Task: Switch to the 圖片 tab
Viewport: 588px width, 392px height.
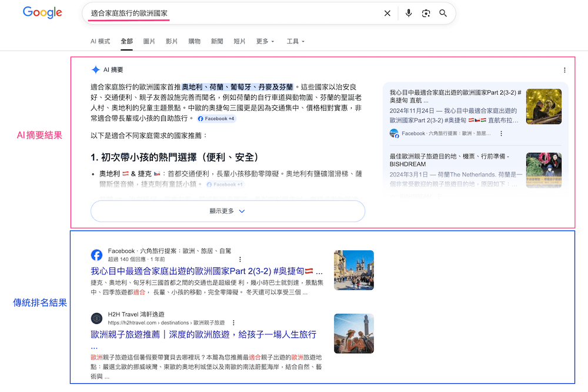Action: tap(148, 41)
